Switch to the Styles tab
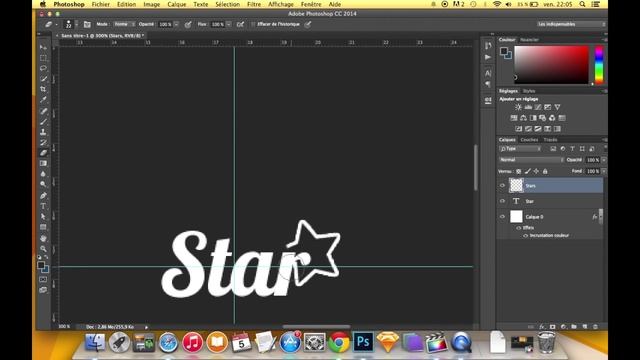This screenshot has width=640, height=360. tap(529, 91)
